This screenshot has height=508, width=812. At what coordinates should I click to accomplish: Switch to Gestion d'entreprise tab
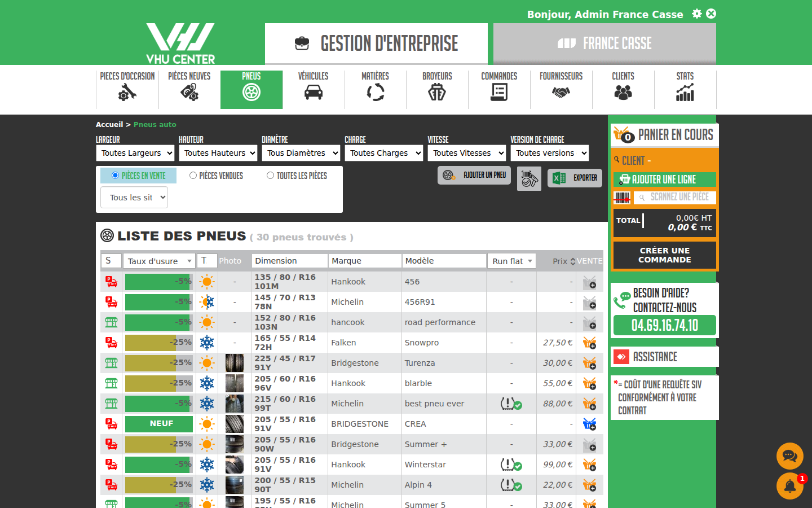pyautogui.click(x=376, y=43)
